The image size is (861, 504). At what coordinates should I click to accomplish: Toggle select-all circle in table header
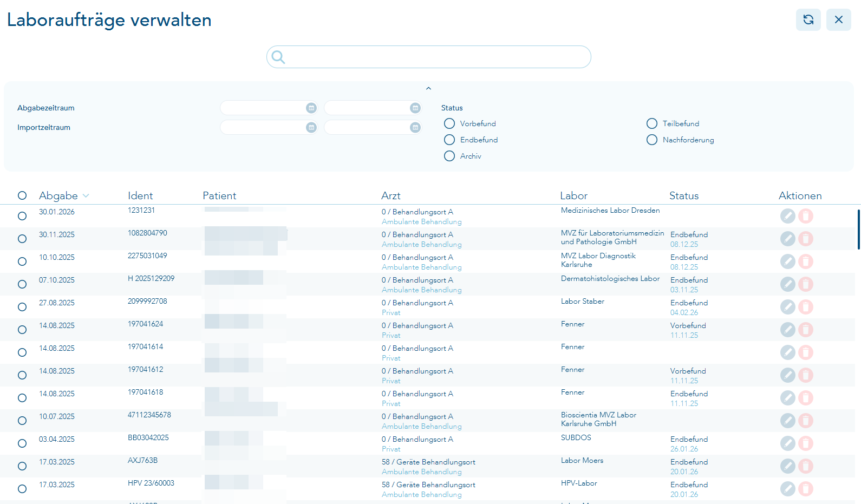(22, 195)
